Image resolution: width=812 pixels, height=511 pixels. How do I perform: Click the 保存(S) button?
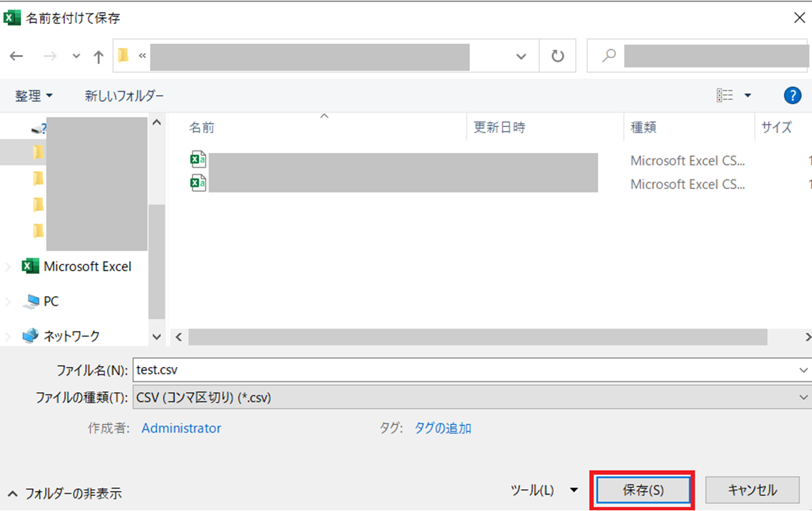pos(643,490)
